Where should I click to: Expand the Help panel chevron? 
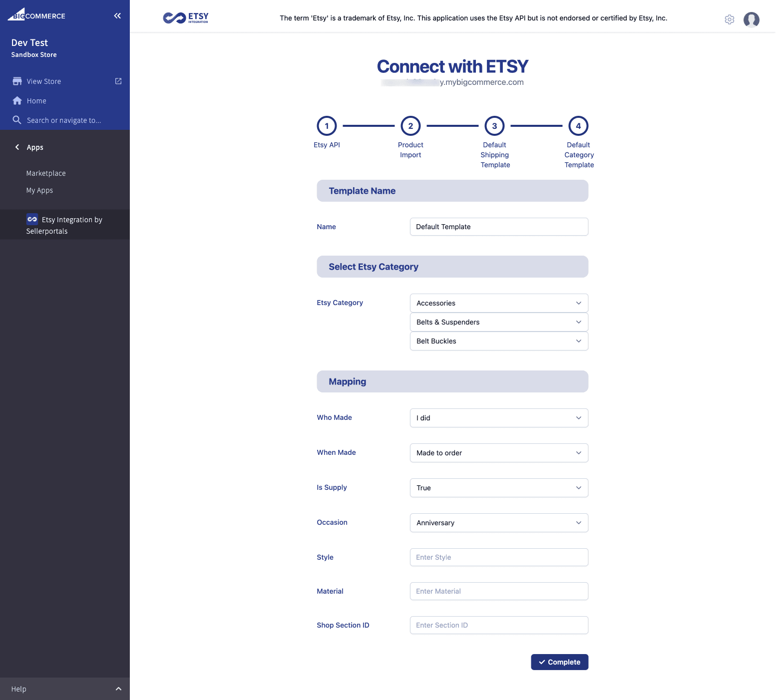tap(118, 689)
